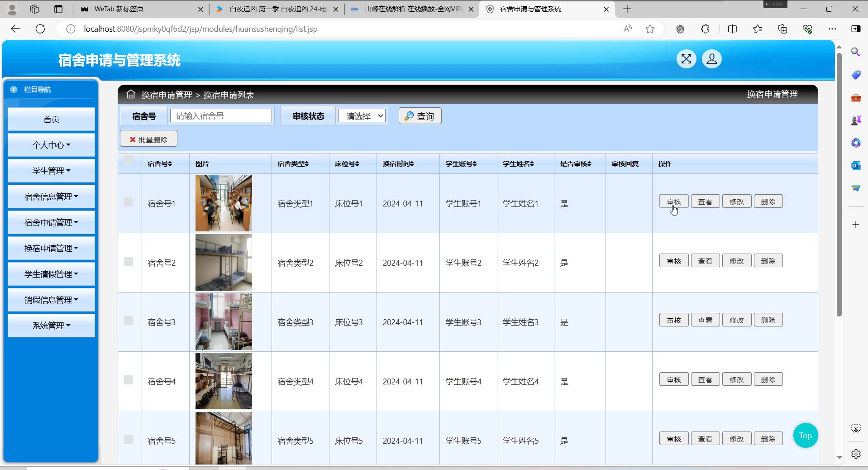
Task: Open shopping tag icon in Edge sidebar
Action: [855, 75]
